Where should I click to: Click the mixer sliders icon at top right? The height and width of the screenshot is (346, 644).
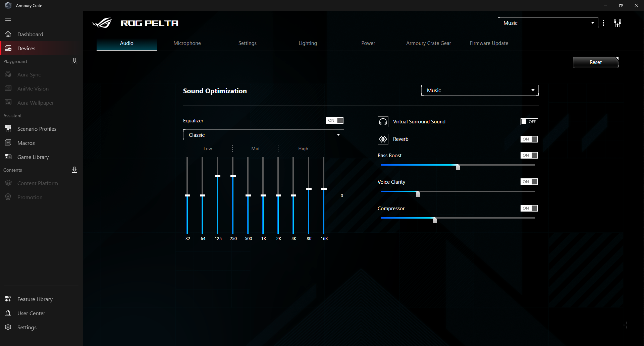[x=617, y=23]
